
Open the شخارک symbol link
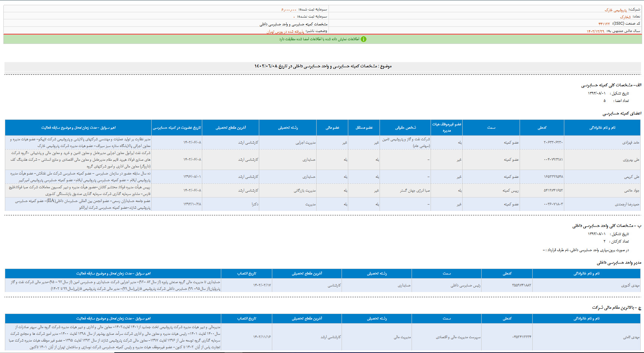coord(625,17)
